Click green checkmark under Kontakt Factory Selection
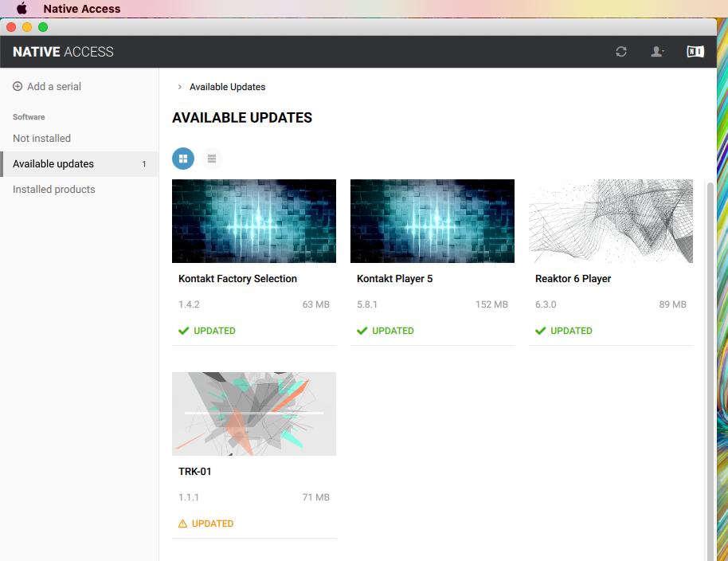The image size is (728, 561). [184, 331]
